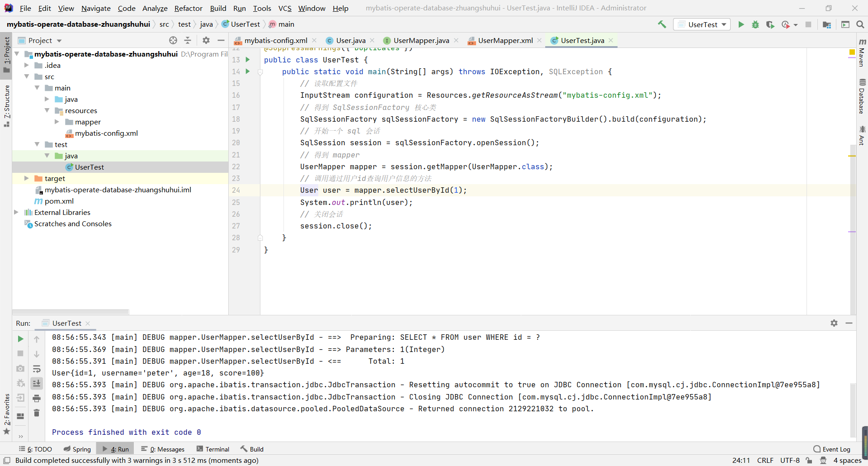
Task: Run UserTest with green play button in toolbar
Action: (741, 24)
